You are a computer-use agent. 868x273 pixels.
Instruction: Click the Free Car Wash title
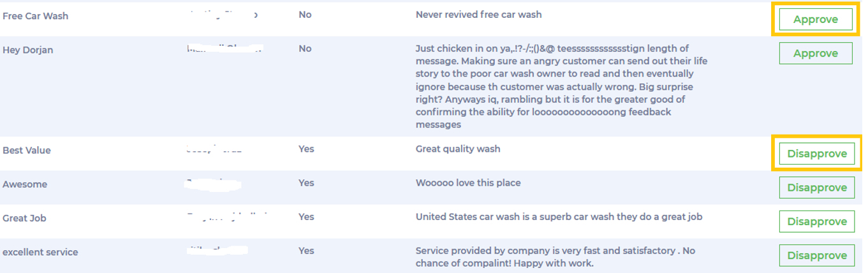(x=36, y=16)
